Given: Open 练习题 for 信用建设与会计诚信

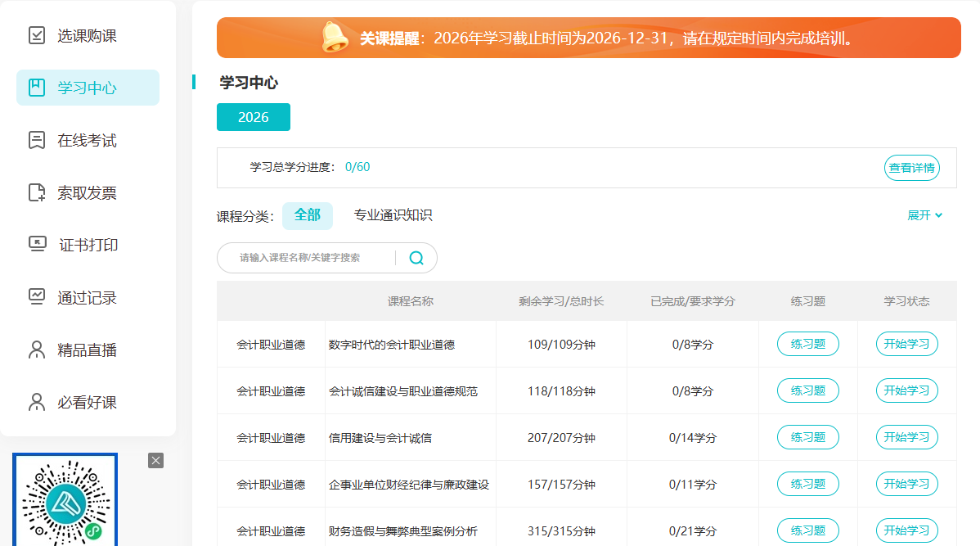Looking at the screenshot, I should click(x=807, y=437).
